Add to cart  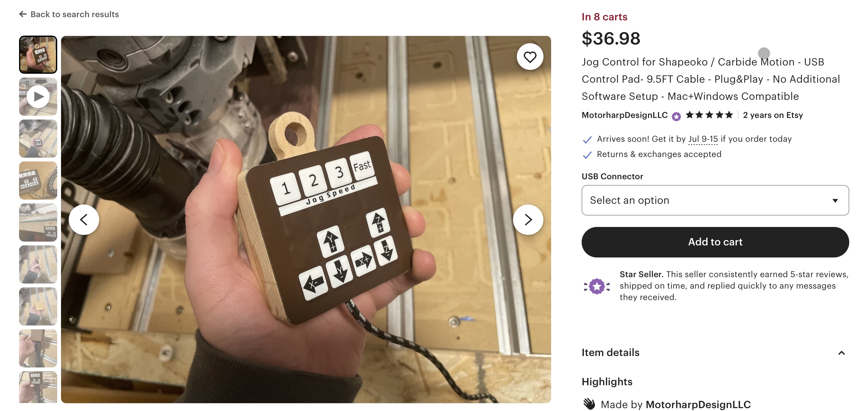pyautogui.click(x=715, y=242)
